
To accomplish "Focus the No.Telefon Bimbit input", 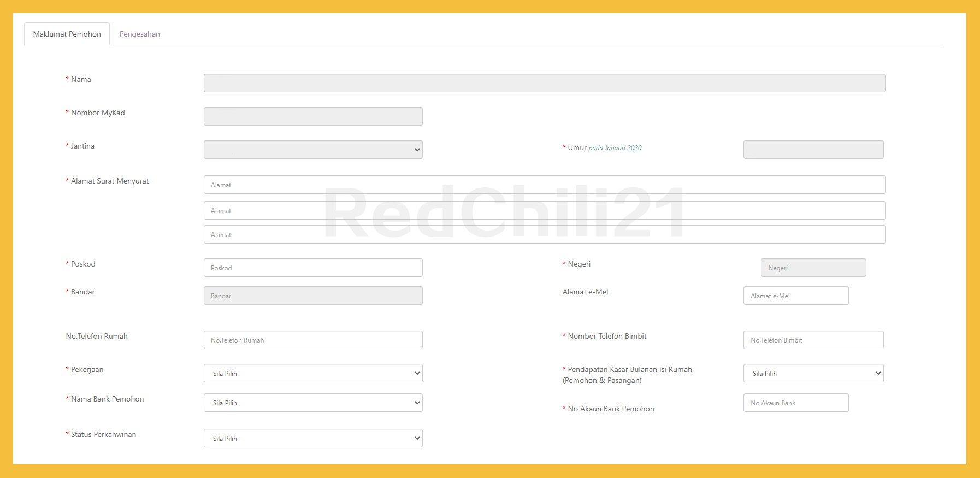I will click(813, 340).
